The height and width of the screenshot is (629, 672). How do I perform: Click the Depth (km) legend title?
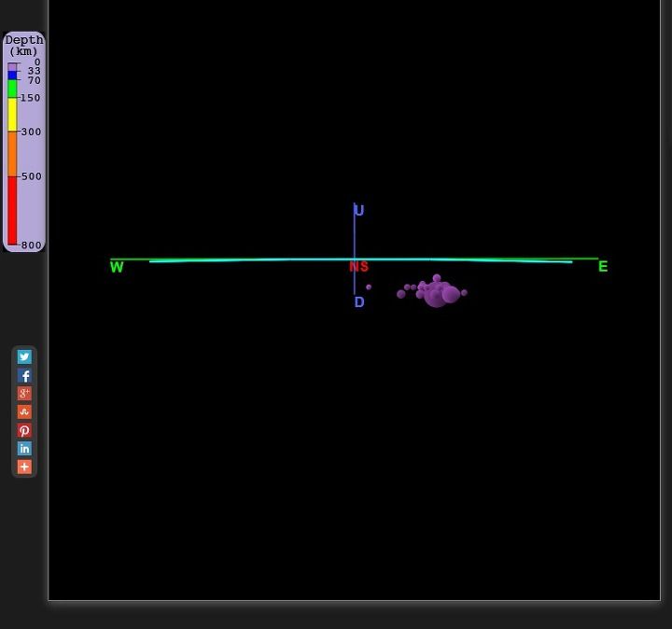(x=24, y=46)
